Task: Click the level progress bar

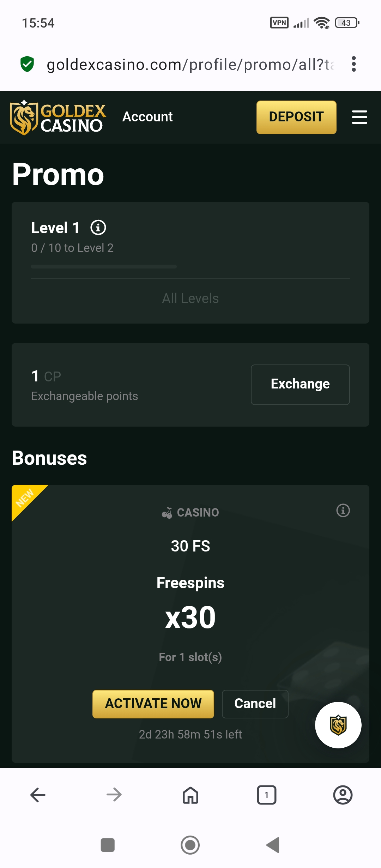Action: coord(104,267)
